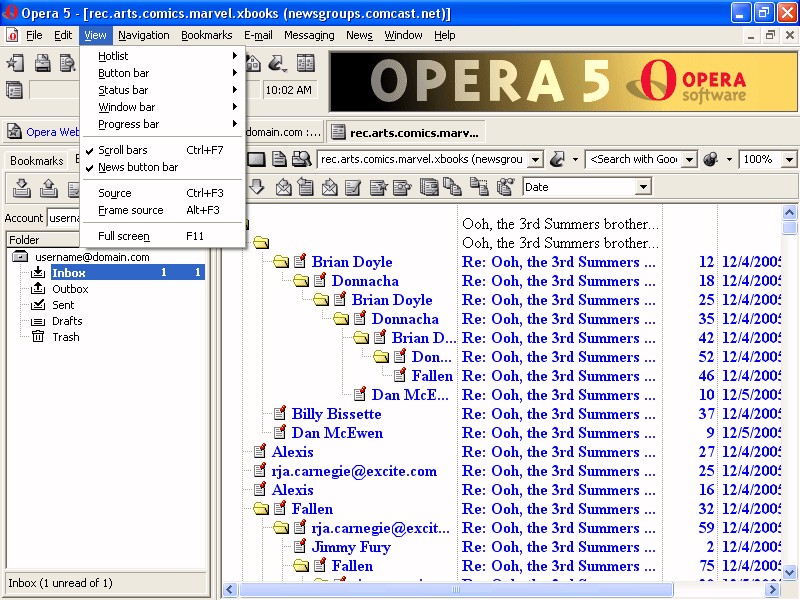The image size is (800, 600).
Task: Click the compose new post pencil icon
Action: tap(353, 187)
